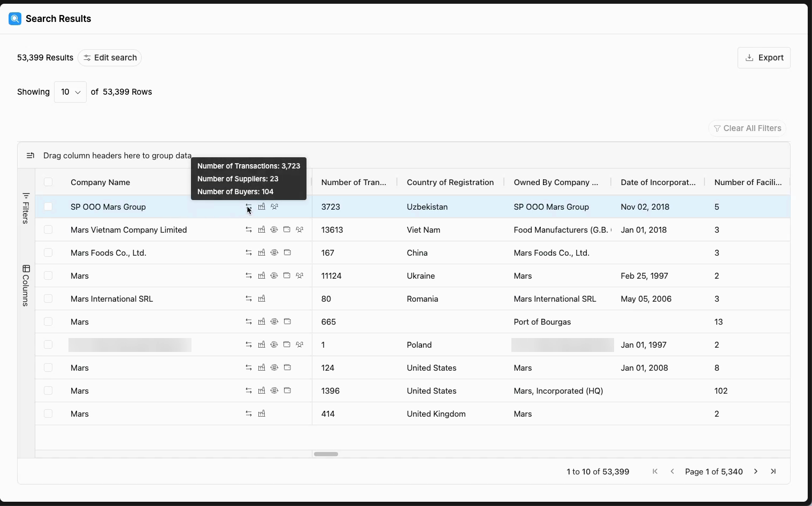Click the 'Feb 25, 1997' date cell

(x=644, y=275)
